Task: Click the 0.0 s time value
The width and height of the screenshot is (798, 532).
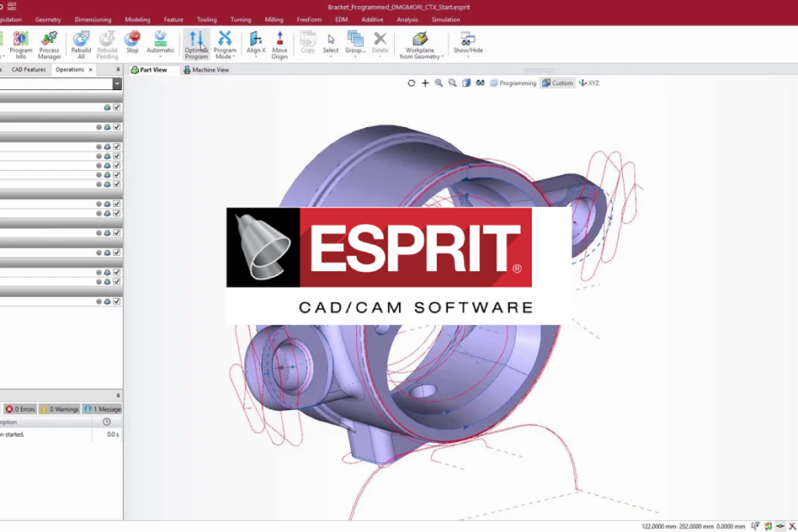Action: (113, 435)
